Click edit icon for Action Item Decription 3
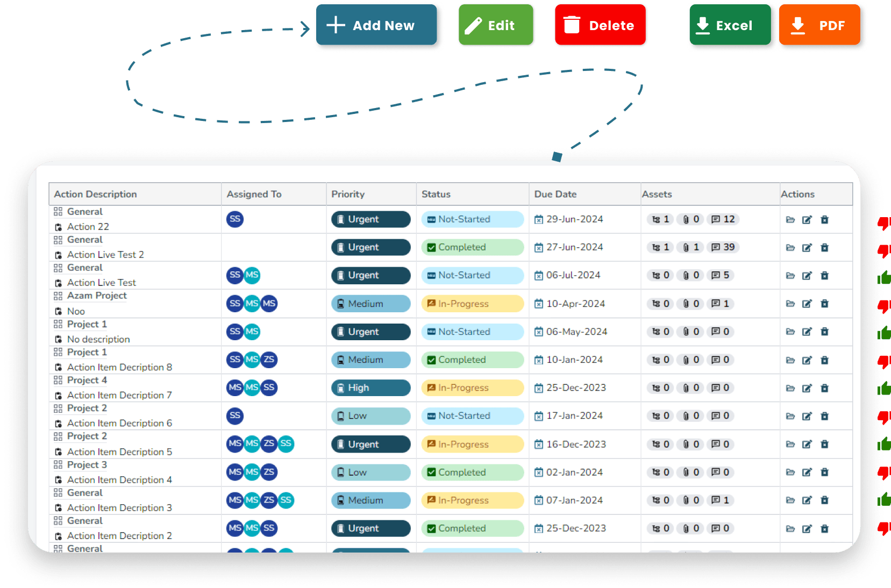891x588 pixels. pyautogui.click(x=807, y=500)
